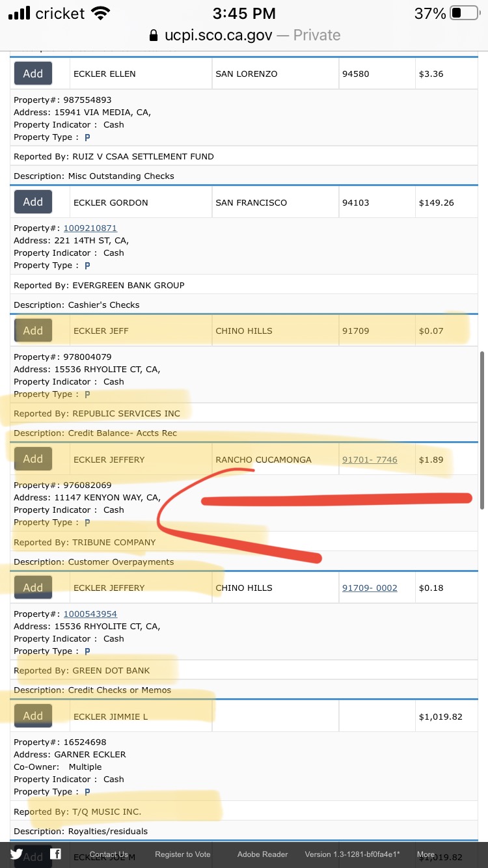Tap Reported By REPUBLIC SERVICES INC
Viewport: 488px width, 868px height.
97,414
